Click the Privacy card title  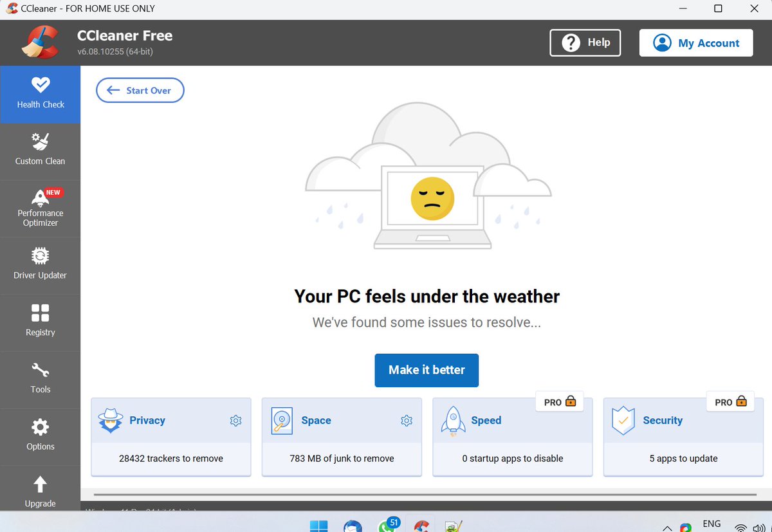coord(147,421)
